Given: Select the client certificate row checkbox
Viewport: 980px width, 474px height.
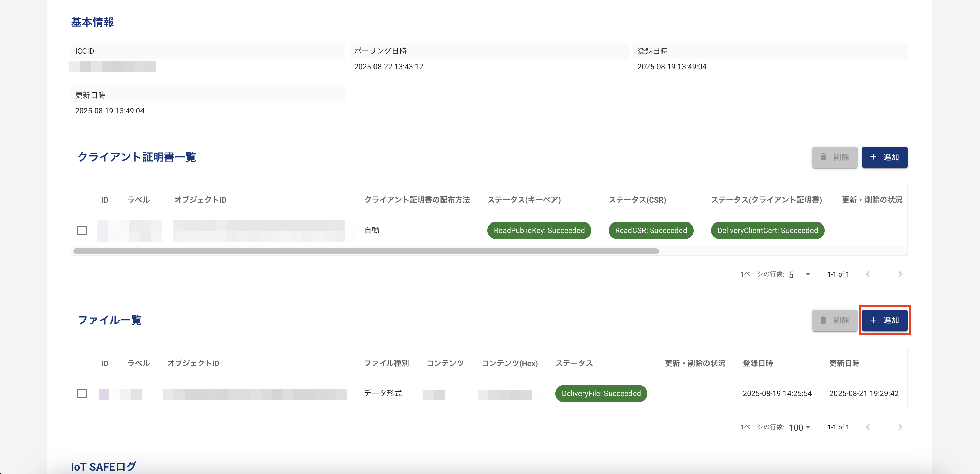Looking at the screenshot, I should [82, 231].
